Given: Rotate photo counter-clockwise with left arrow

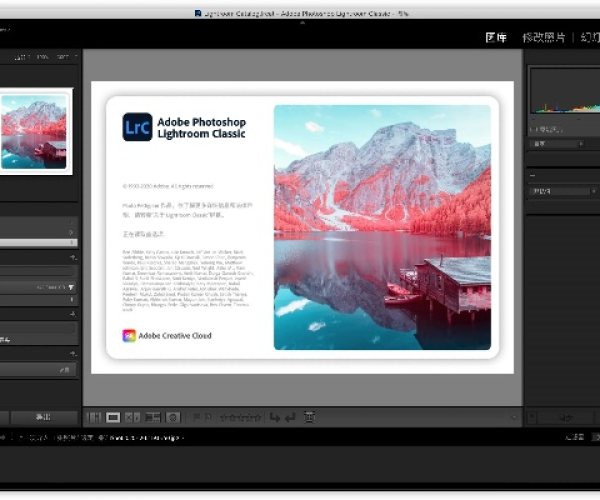Looking at the screenshot, I should (275, 417).
